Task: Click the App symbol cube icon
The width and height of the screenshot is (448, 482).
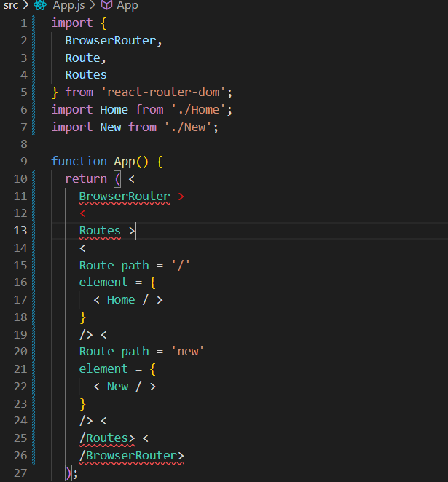Action: tap(106, 5)
